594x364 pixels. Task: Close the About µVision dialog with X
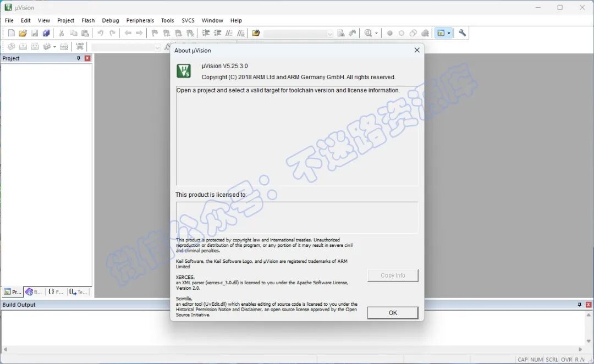(x=417, y=51)
